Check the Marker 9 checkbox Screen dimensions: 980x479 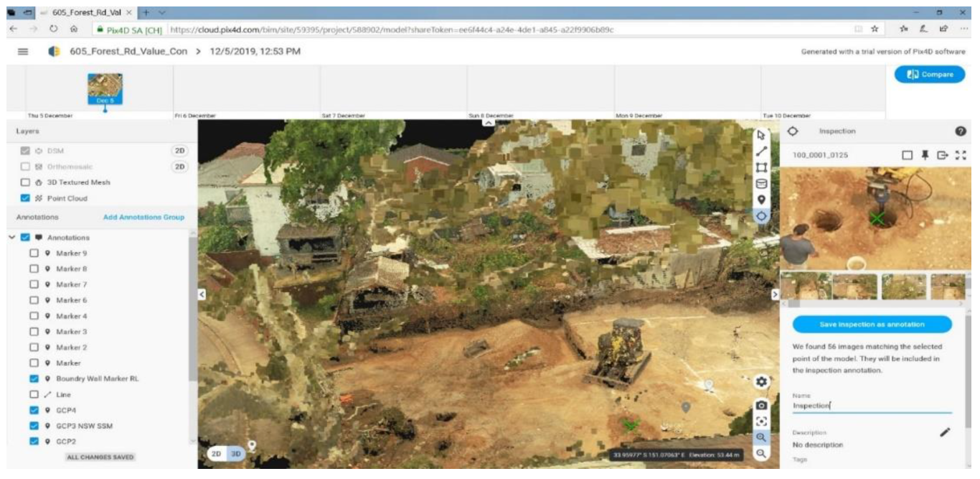(34, 254)
